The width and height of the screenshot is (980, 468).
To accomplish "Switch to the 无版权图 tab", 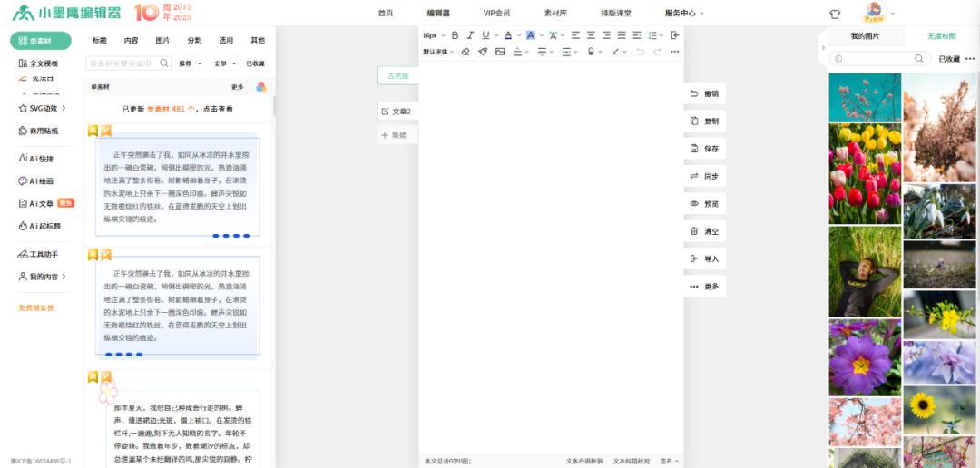I will [x=941, y=36].
